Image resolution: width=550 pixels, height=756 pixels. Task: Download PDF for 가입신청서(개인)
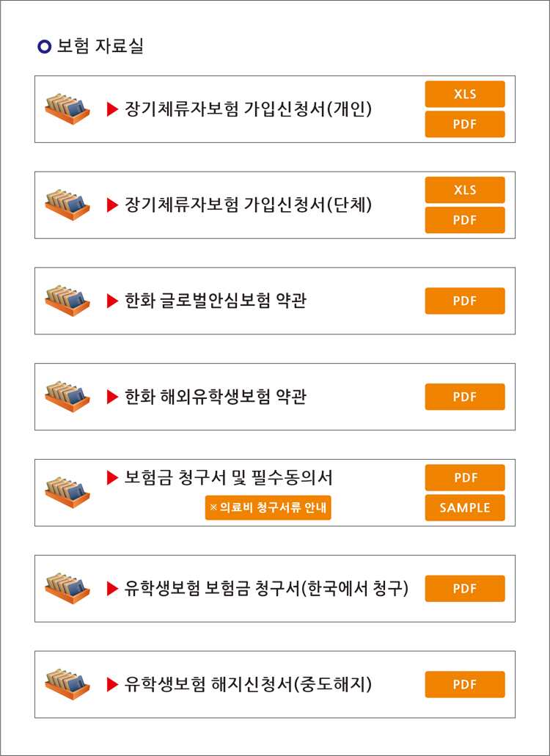(465, 125)
